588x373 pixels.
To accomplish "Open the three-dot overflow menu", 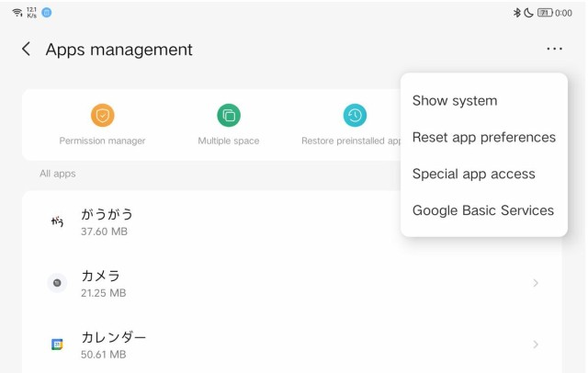I will point(554,50).
